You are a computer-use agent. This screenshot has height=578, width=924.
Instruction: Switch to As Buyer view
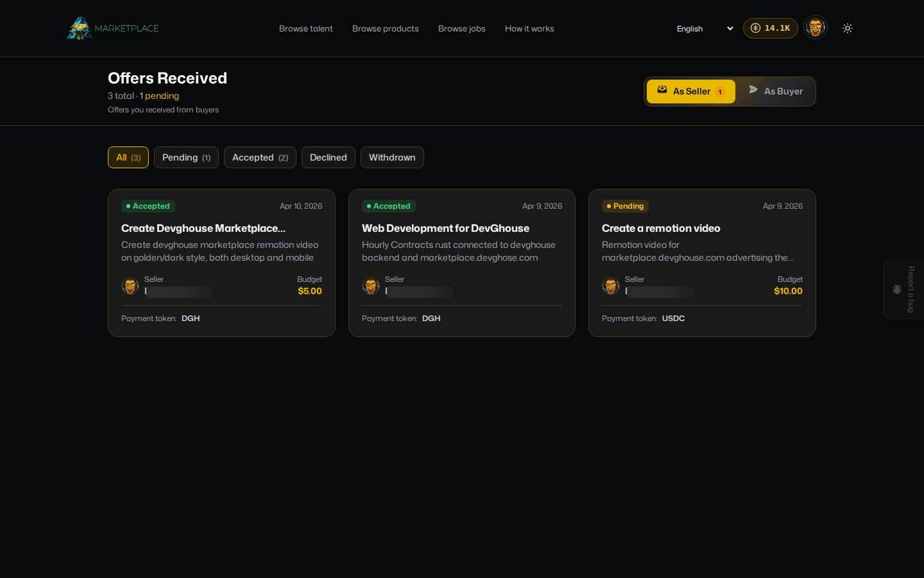pyautogui.click(x=776, y=92)
